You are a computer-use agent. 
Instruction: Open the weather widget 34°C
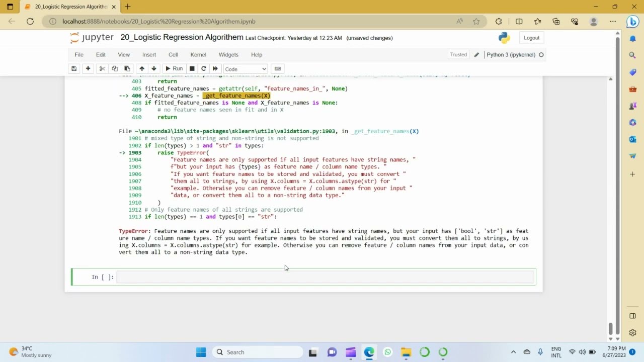point(31,352)
